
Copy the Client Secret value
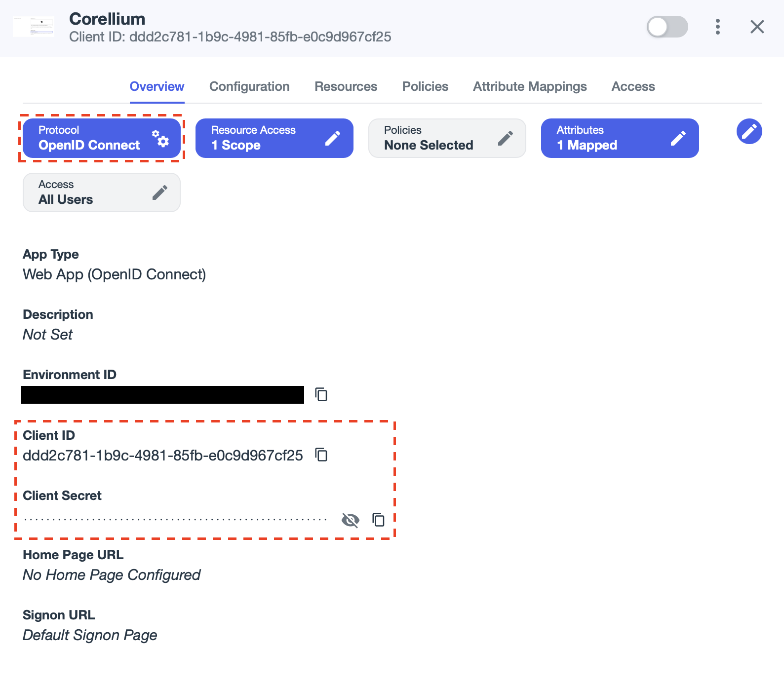[x=379, y=520]
